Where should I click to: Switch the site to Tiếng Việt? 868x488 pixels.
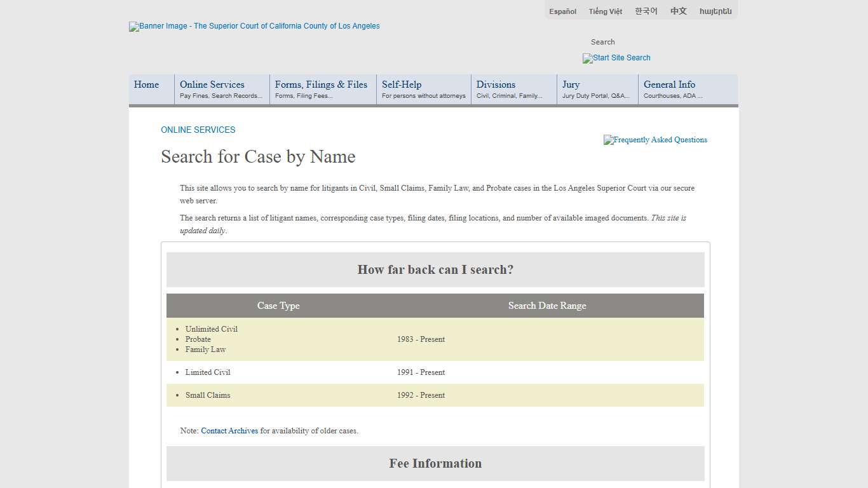(605, 11)
